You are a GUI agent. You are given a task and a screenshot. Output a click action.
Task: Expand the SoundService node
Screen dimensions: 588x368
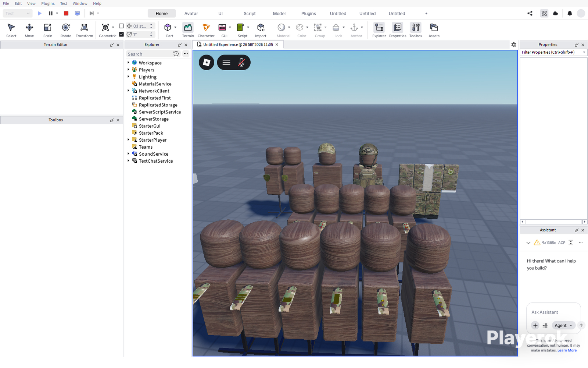pyautogui.click(x=128, y=153)
